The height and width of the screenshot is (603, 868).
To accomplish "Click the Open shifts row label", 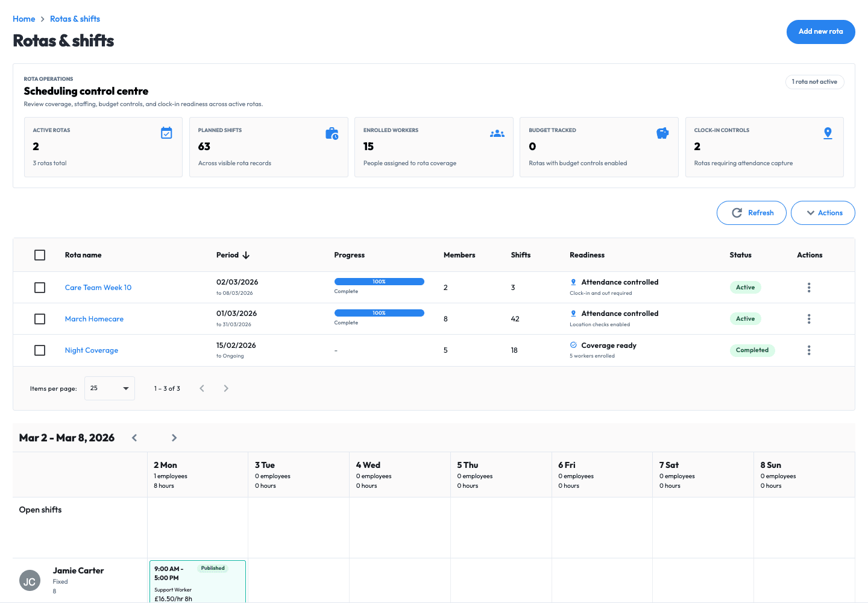I will click(x=40, y=510).
